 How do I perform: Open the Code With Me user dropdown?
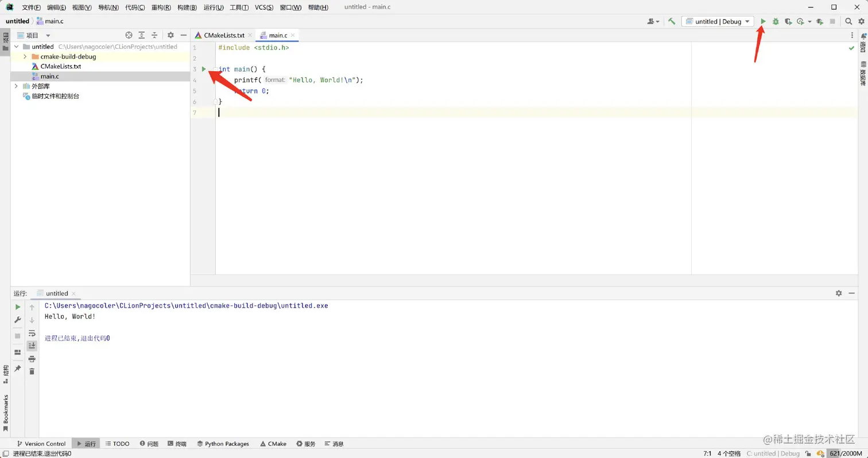coord(653,21)
